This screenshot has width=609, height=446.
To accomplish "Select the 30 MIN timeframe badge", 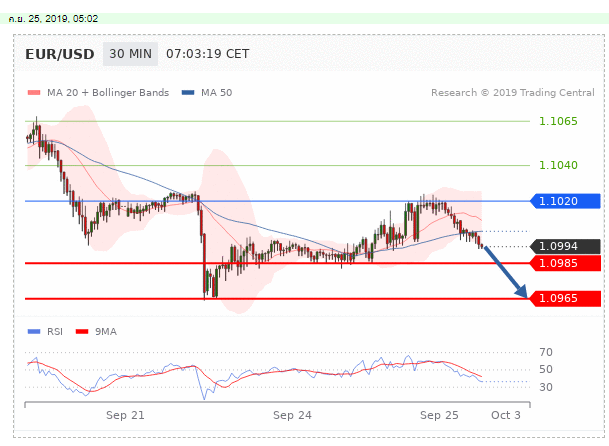I will tap(130, 54).
